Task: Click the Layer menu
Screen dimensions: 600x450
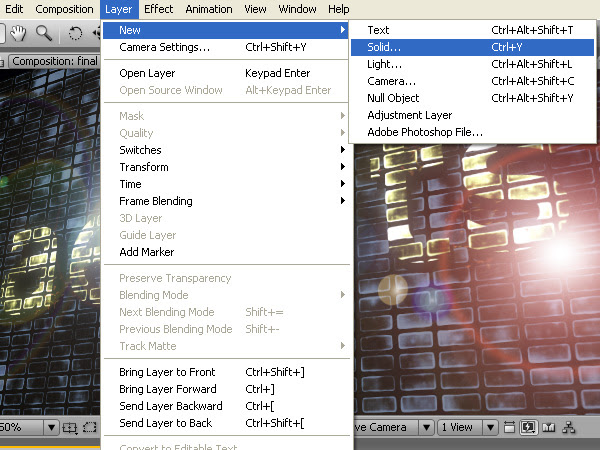Action: pos(119,9)
